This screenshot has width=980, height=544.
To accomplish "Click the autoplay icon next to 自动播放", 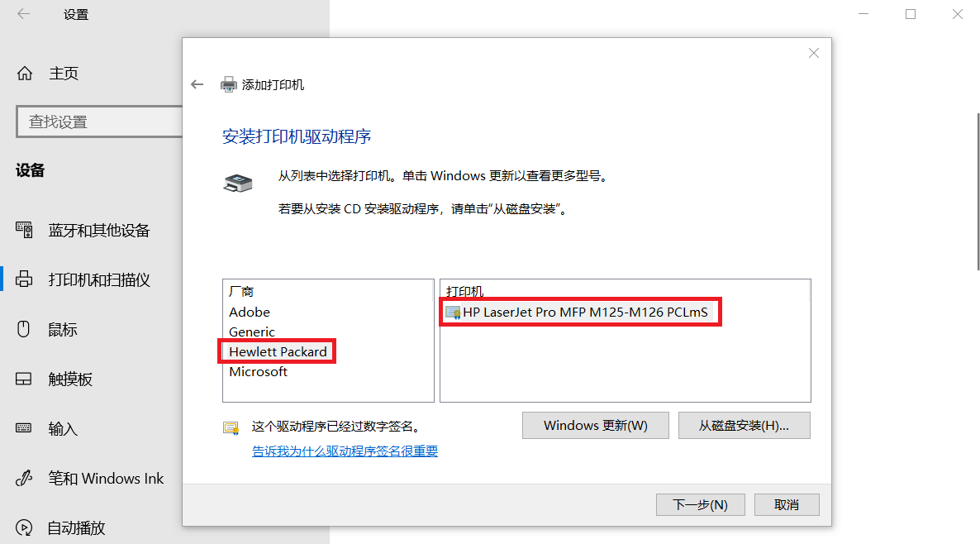I will [x=24, y=527].
